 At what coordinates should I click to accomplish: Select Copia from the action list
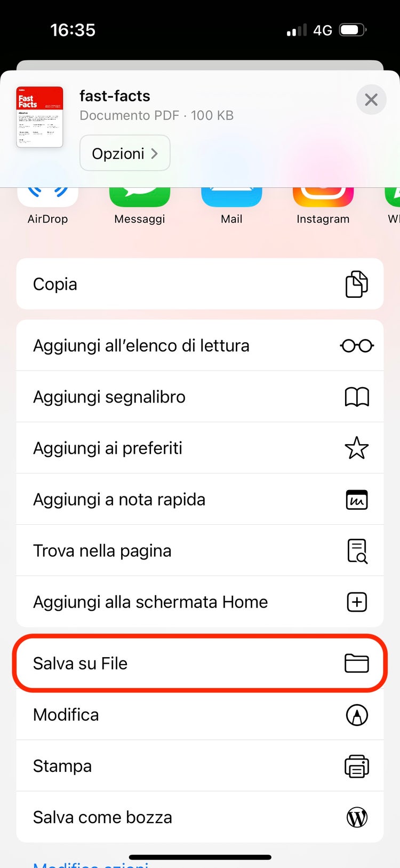pos(200,284)
